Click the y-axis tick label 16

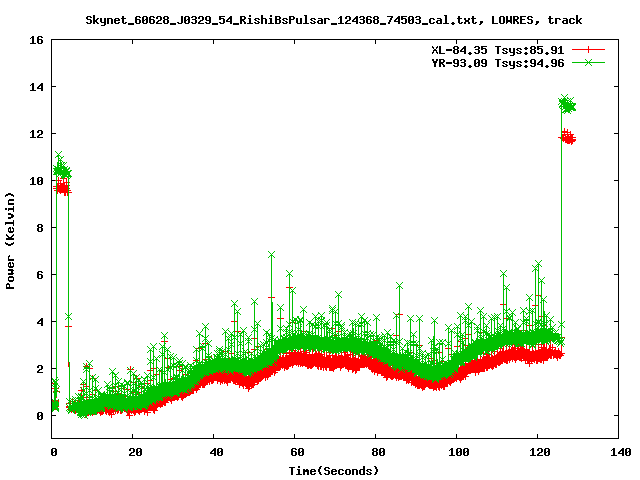pos(36,40)
